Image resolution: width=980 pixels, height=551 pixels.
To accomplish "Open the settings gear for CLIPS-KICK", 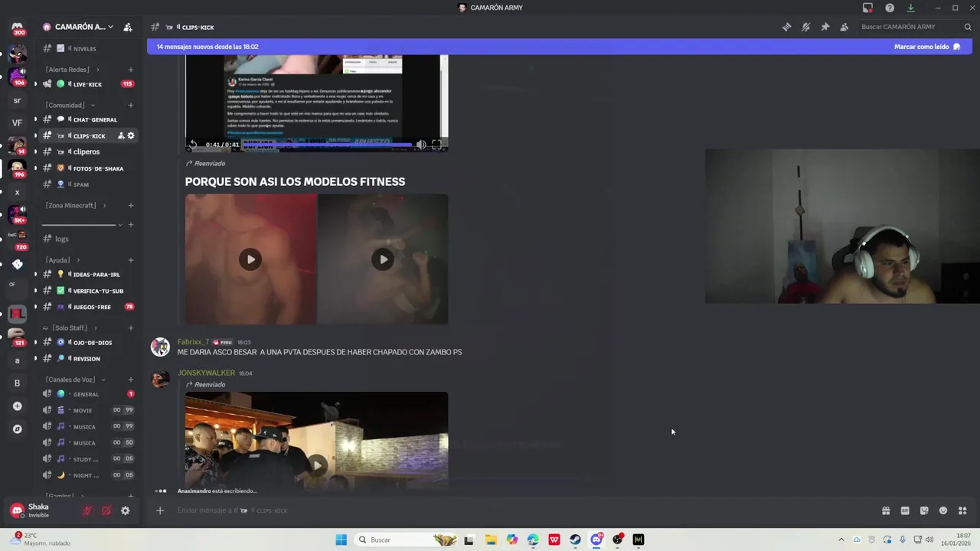I will [x=131, y=135].
